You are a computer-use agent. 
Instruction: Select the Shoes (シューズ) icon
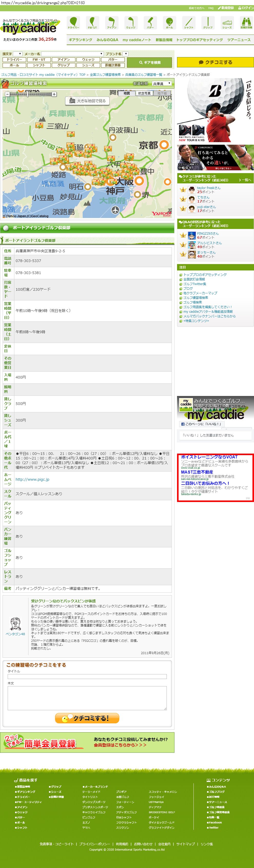point(227,23)
